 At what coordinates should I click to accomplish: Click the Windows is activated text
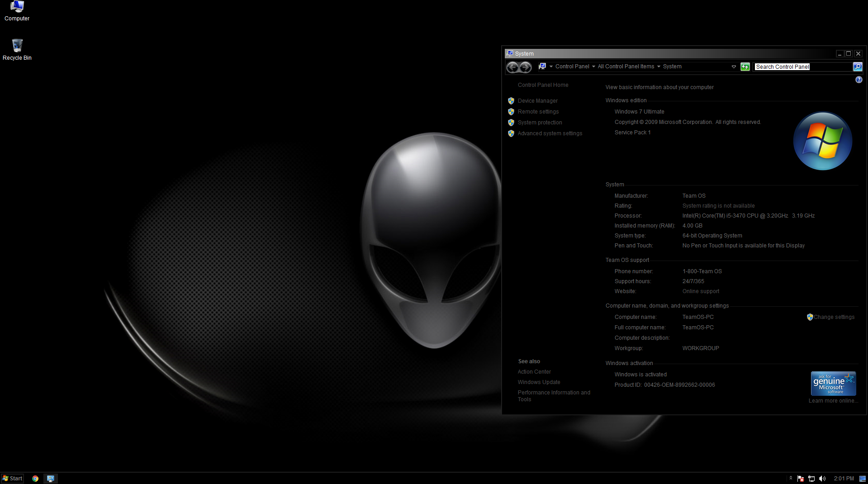click(640, 375)
